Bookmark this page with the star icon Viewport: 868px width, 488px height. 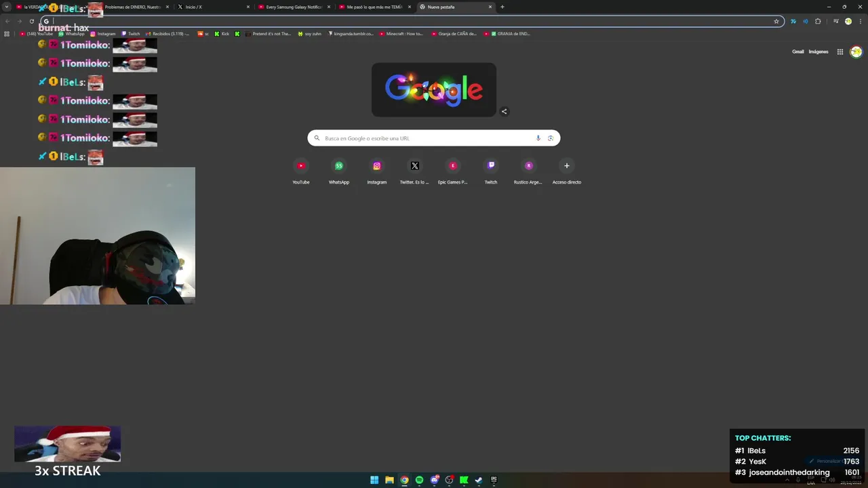tap(776, 21)
